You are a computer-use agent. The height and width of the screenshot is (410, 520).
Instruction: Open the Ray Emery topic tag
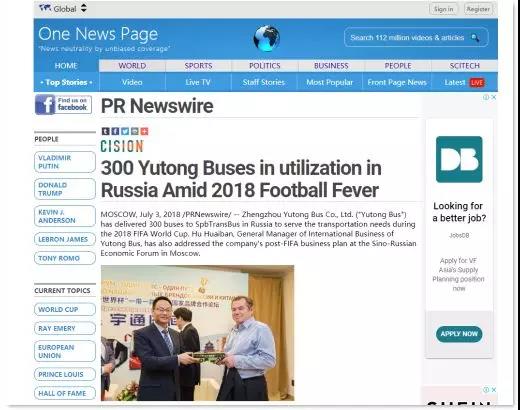tap(65, 328)
